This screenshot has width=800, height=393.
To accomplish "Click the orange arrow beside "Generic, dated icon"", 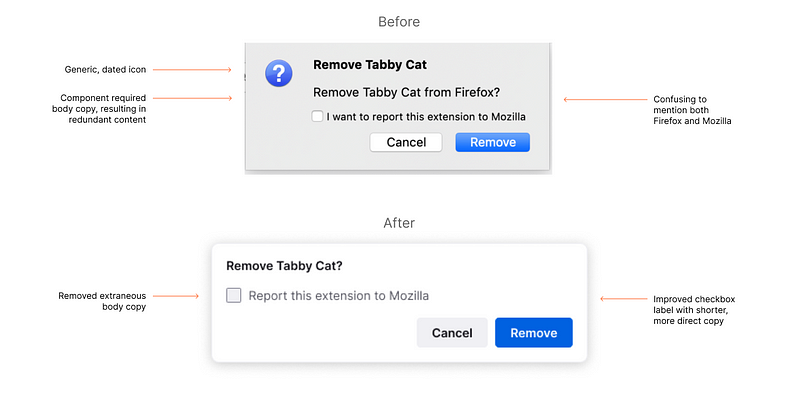I will coord(192,69).
